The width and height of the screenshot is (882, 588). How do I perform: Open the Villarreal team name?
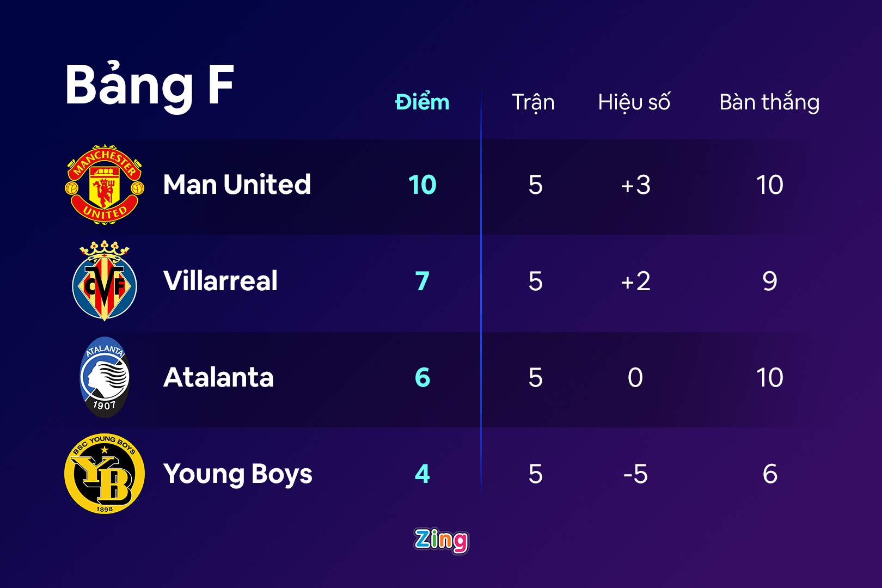(220, 281)
